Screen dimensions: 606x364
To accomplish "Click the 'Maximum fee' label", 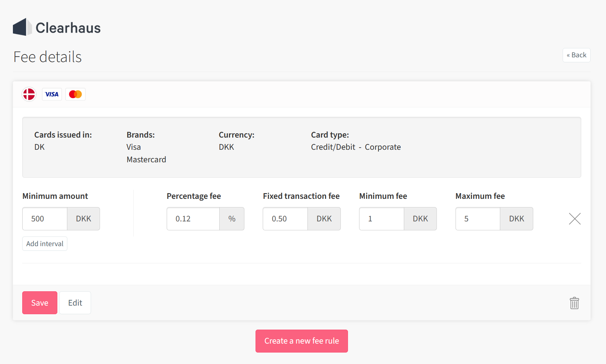I will point(480,196).
